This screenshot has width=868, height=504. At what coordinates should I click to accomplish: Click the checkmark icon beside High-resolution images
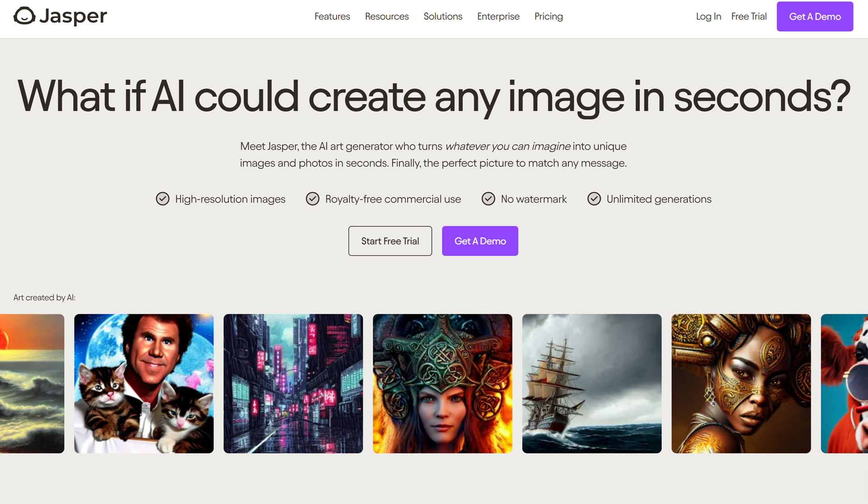click(x=163, y=199)
